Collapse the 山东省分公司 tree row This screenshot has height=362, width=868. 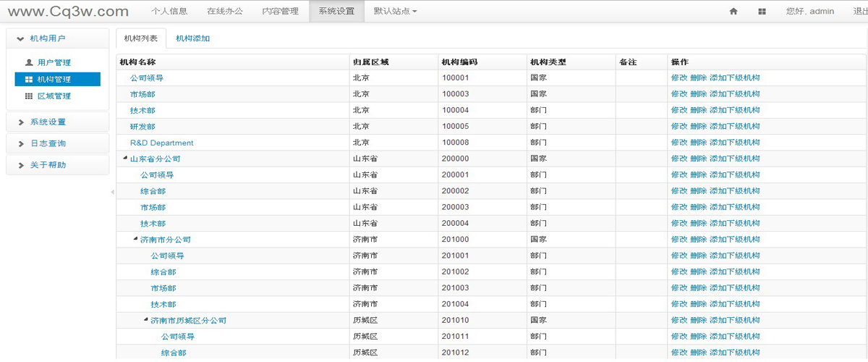[x=125, y=158]
